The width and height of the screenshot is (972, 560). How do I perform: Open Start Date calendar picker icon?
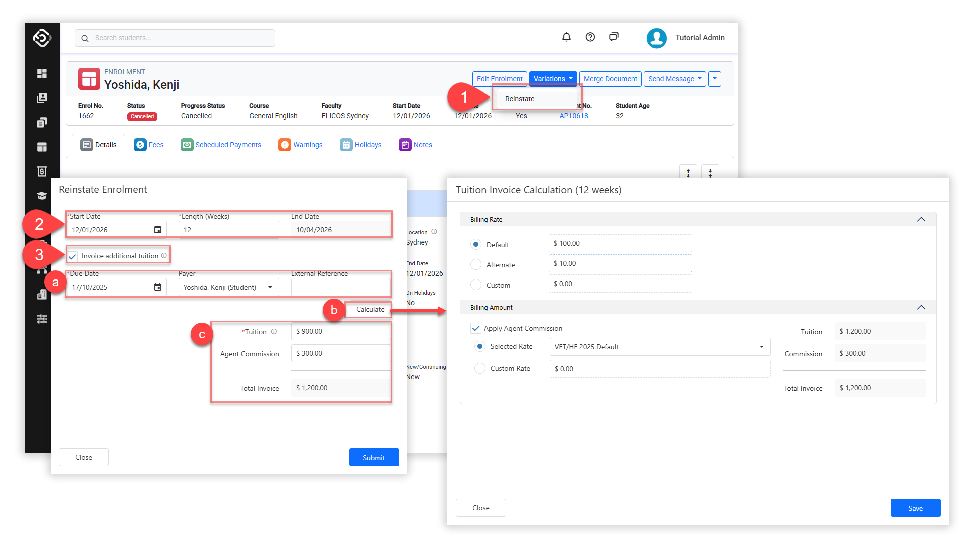(158, 230)
